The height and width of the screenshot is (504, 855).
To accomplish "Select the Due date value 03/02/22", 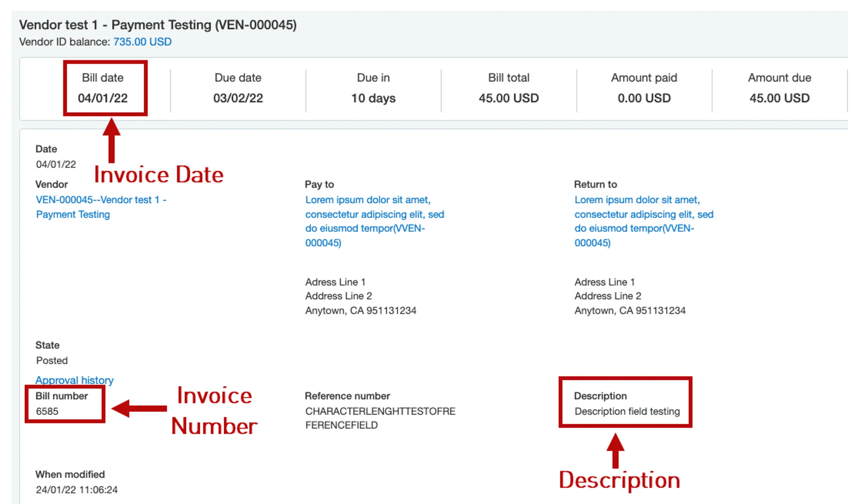I will (238, 98).
